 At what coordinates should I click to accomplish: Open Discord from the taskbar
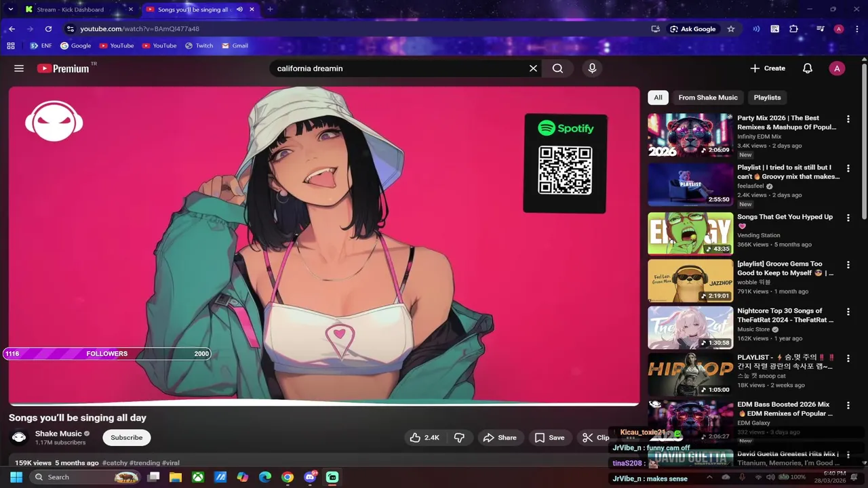tap(310, 477)
